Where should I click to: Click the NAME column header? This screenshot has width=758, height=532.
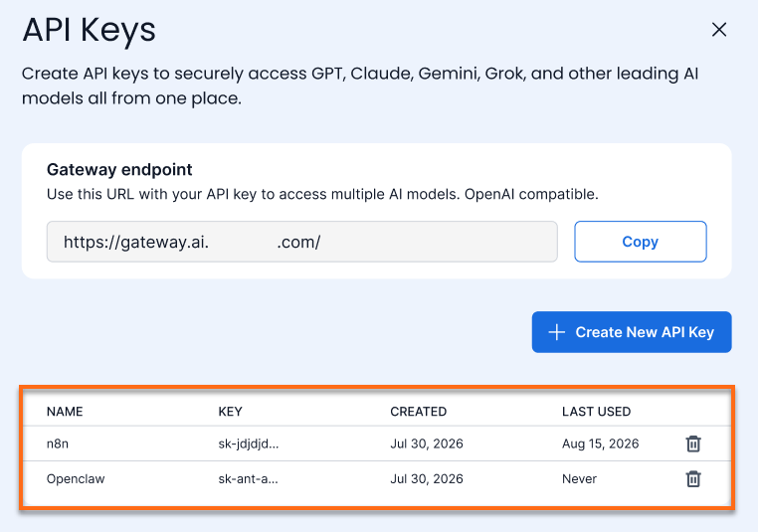coord(65,412)
